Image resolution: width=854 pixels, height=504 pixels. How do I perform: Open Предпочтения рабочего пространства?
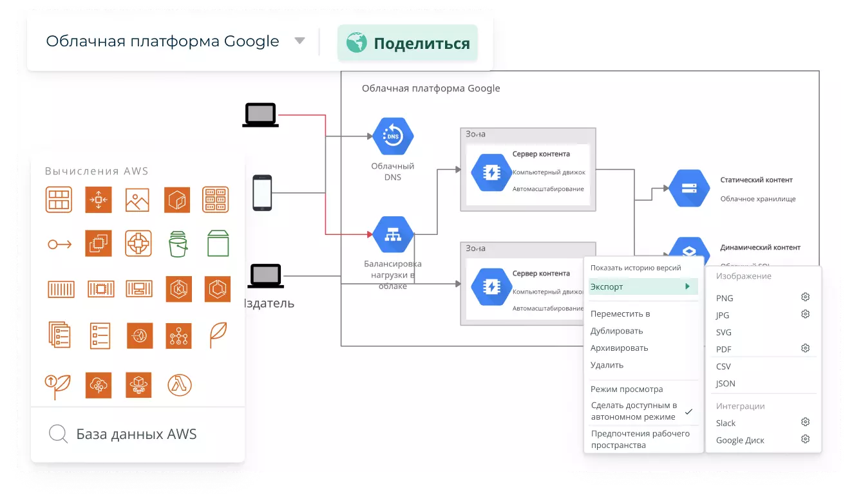coord(641,439)
